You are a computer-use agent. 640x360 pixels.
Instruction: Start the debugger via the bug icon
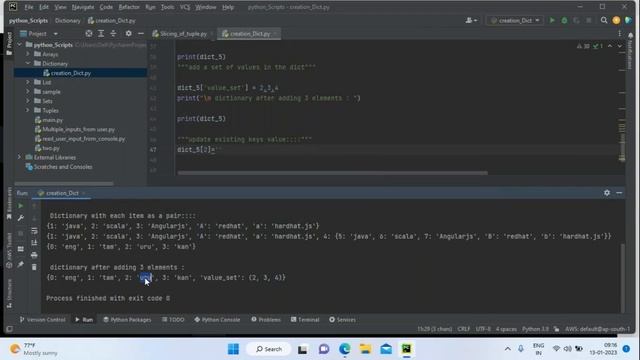click(x=564, y=20)
